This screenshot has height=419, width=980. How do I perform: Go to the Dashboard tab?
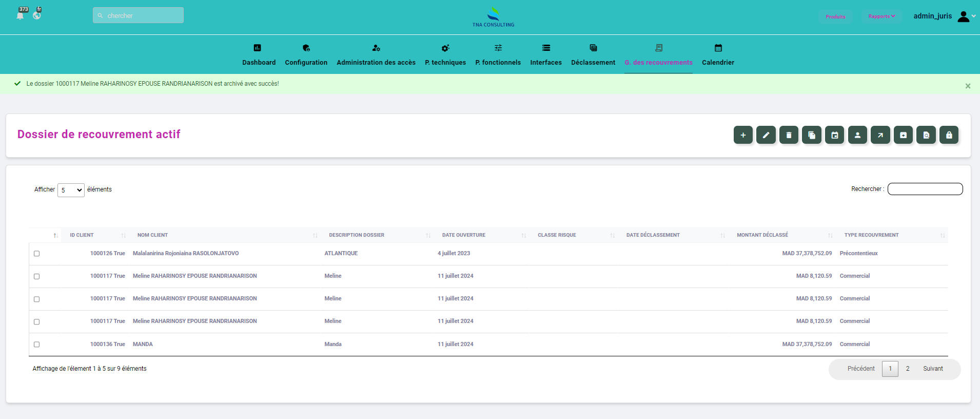[x=259, y=55]
